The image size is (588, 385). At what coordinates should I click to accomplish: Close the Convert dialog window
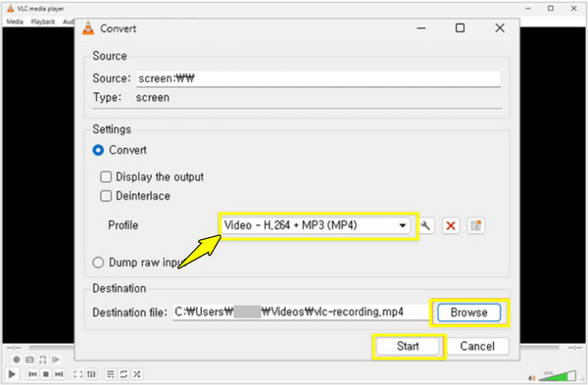(x=500, y=28)
